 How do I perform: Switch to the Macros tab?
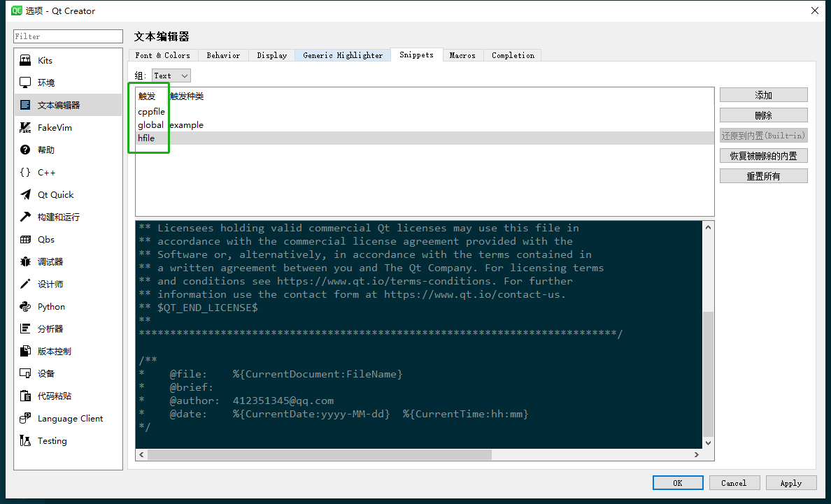(x=462, y=55)
